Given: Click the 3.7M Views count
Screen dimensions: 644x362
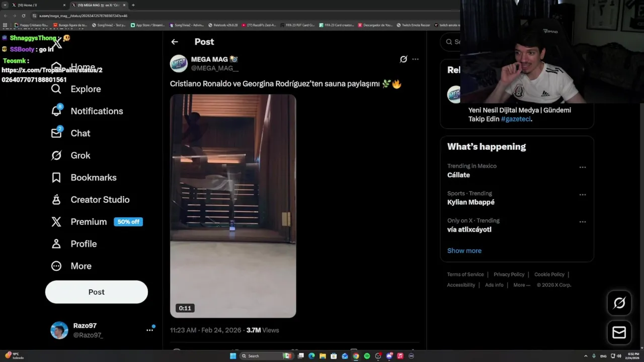Looking at the screenshot, I should (262, 330).
